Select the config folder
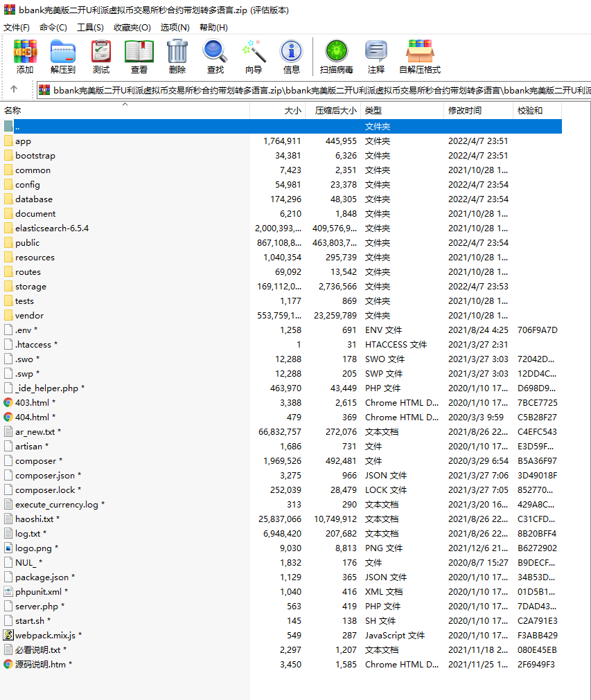The image size is (591, 700). [282, 185]
